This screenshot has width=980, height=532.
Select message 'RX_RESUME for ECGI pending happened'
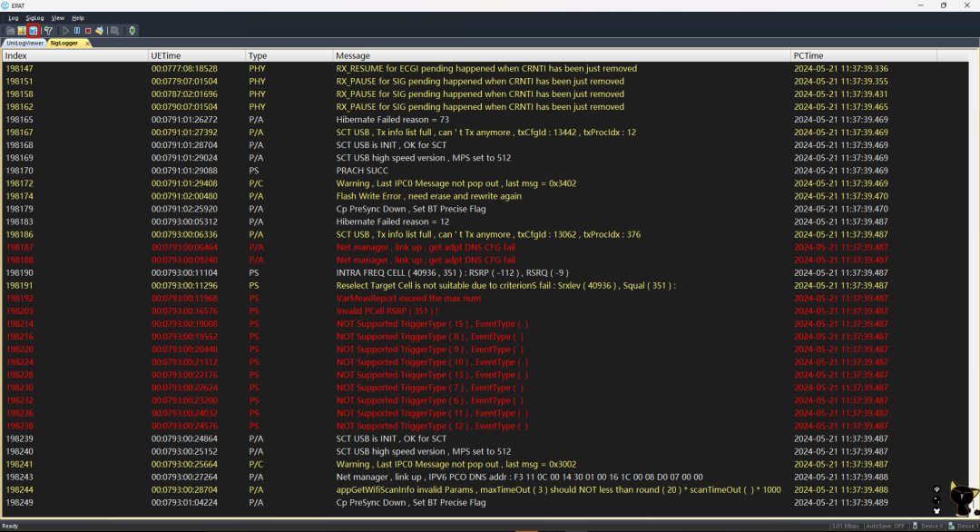pyautogui.click(x=487, y=69)
